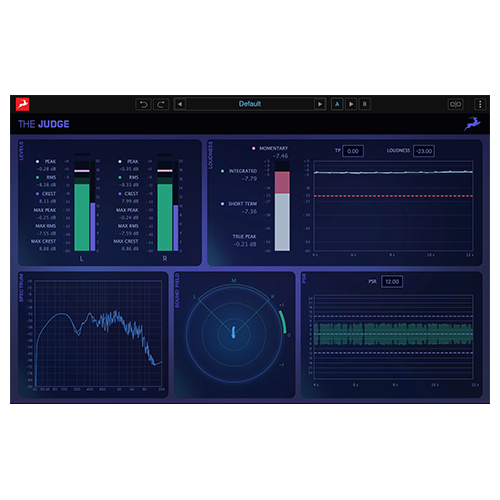Viewport: 500px width, 500px height.
Task: Click the PSR history green waveform
Action: point(393,334)
